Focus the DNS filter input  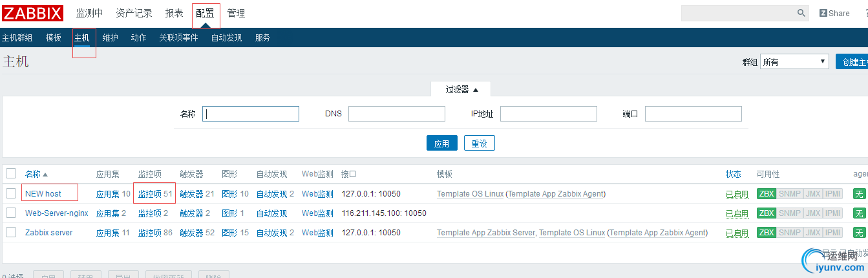[x=397, y=114]
